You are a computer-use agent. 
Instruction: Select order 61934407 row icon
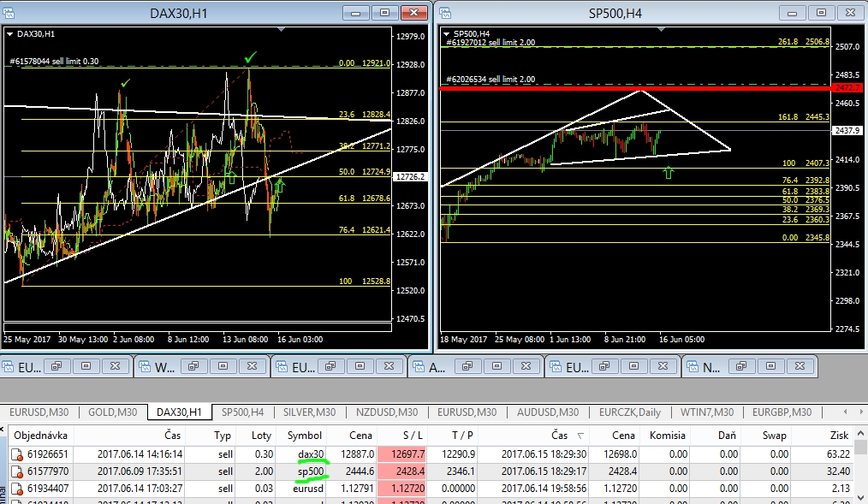[x=17, y=489]
